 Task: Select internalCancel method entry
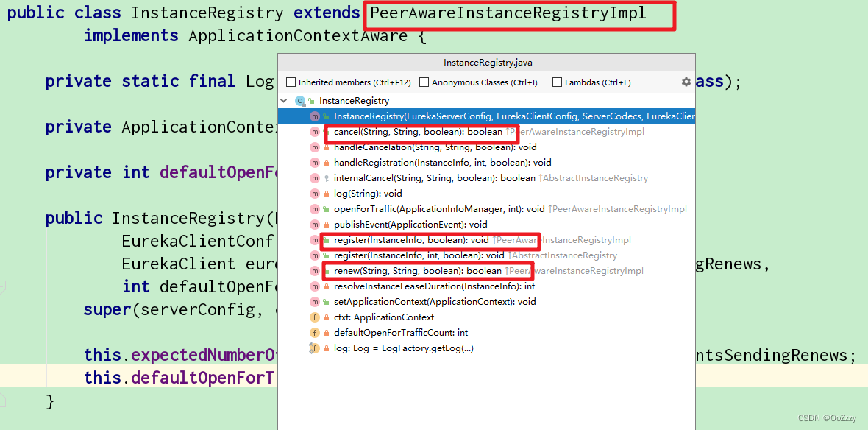pos(435,178)
